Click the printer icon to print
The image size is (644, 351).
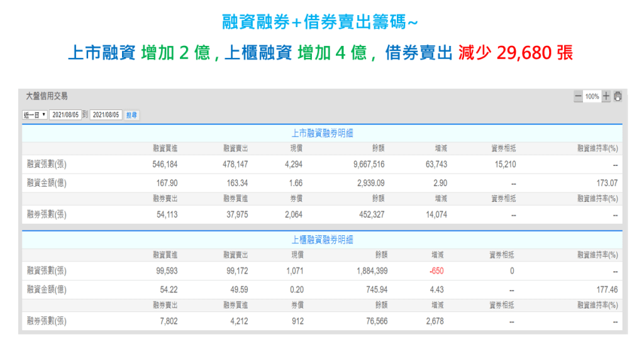pyautogui.click(x=618, y=97)
